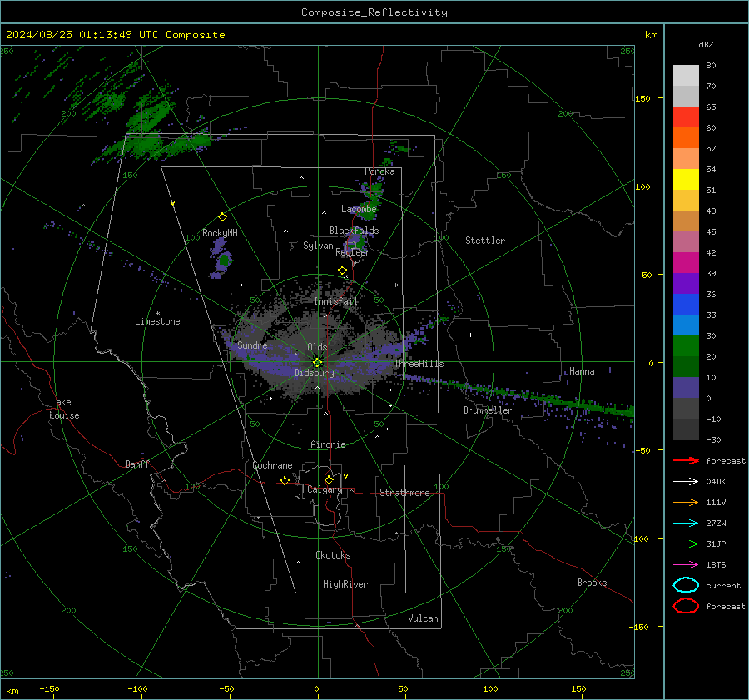This screenshot has width=749, height=700.
Task: Click the orange 111V arrow icon
Action: pos(686,502)
